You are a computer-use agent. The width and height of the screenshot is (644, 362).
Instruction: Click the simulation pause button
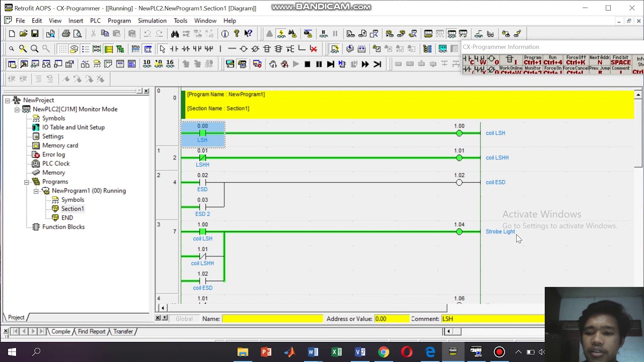click(x=319, y=64)
